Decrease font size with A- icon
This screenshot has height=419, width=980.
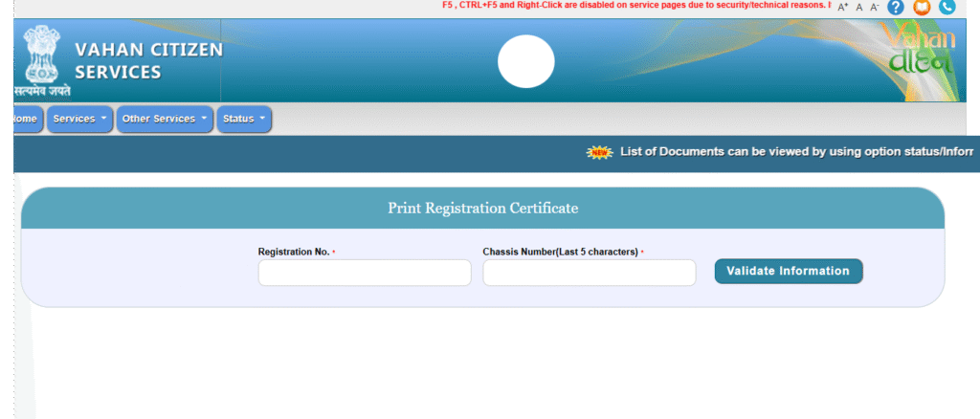pyautogui.click(x=875, y=7)
